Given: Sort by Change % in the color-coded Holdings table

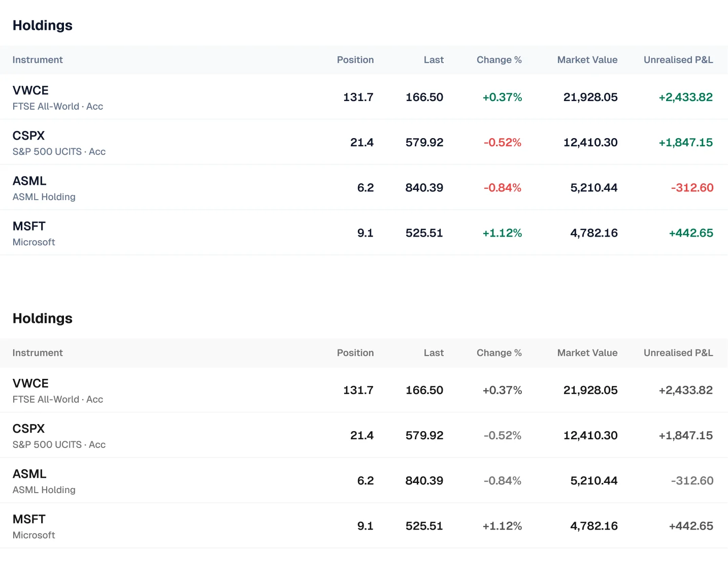Looking at the screenshot, I should tap(499, 60).
